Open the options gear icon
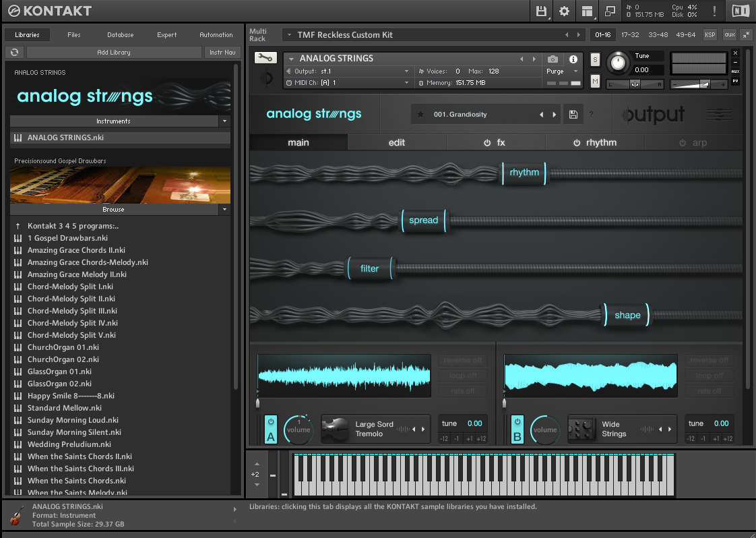This screenshot has width=756, height=538. coord(564,11)
